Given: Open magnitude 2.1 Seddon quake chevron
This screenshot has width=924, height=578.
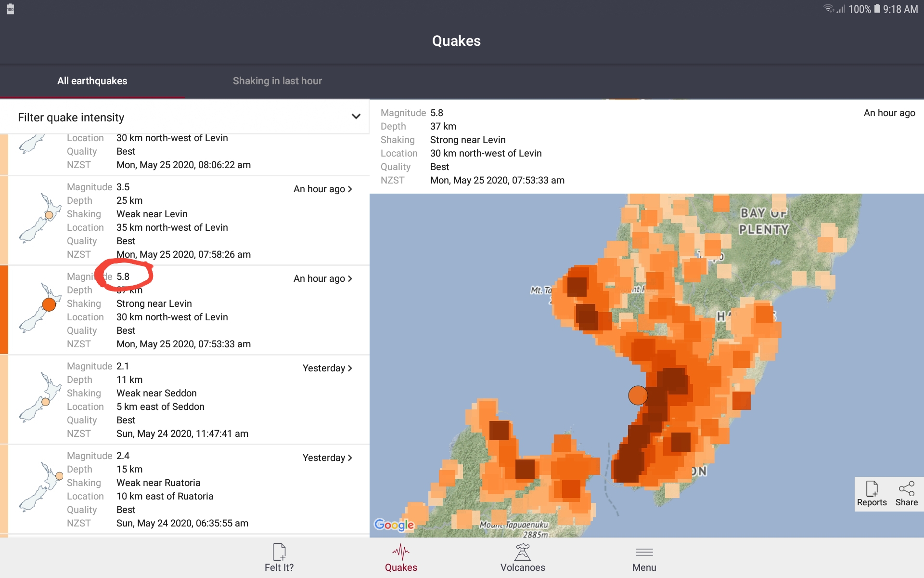Looking at the screenshot, I should (x=350, y=368).
